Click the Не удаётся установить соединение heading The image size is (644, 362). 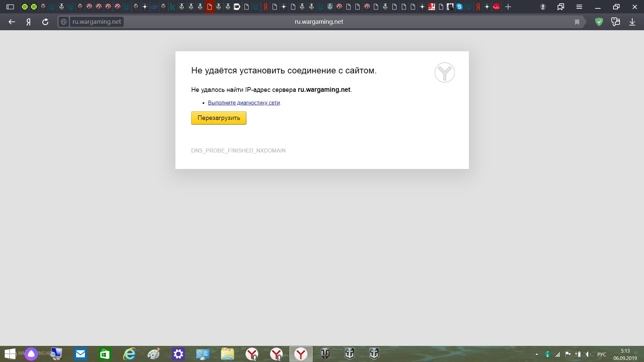(284, 71)
